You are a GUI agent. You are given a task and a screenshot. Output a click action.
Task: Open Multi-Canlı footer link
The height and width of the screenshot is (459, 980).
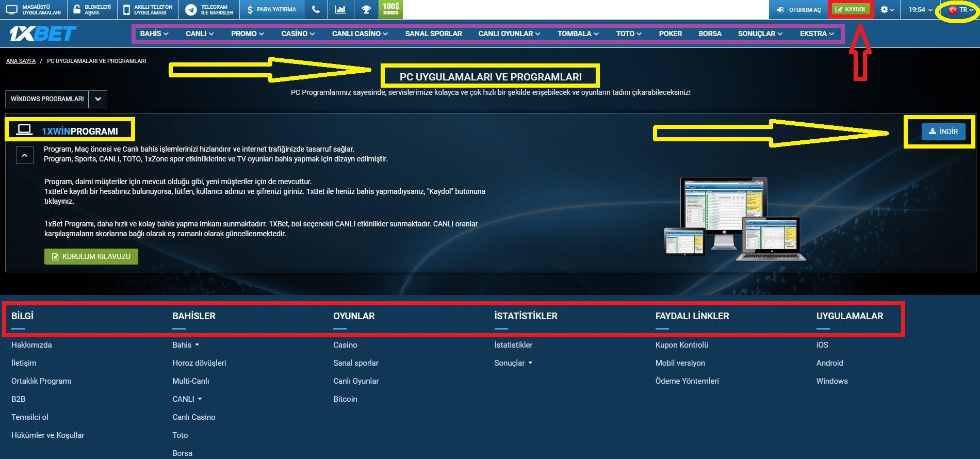coord(191,381)
